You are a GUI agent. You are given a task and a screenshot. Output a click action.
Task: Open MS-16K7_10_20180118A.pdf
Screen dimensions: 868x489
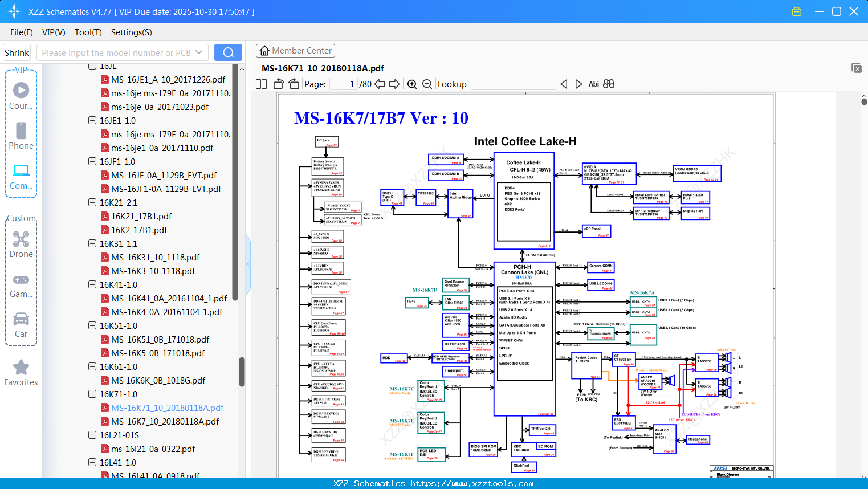click(x=165, y=422)
